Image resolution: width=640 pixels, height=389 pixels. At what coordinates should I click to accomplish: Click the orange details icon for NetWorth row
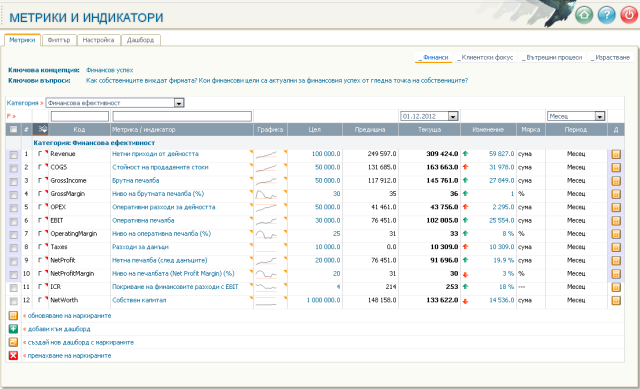[616, 301]
